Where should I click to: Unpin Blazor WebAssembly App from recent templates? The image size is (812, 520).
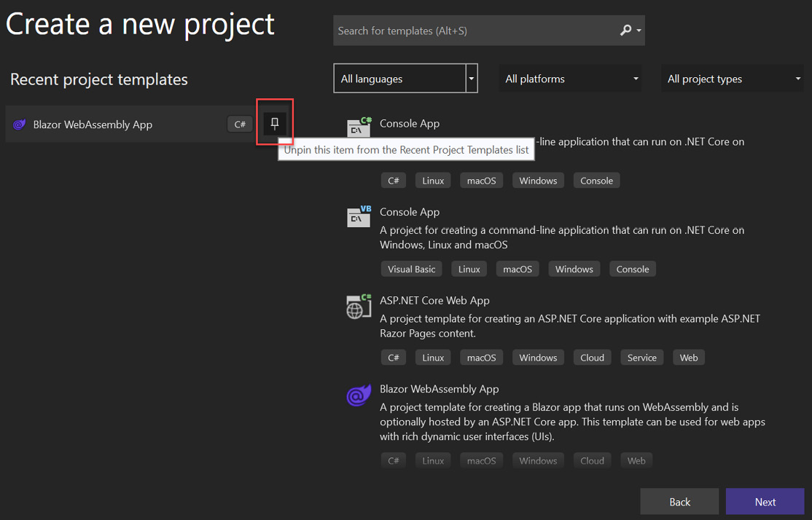pyautogui.click(x=275, y=124)
